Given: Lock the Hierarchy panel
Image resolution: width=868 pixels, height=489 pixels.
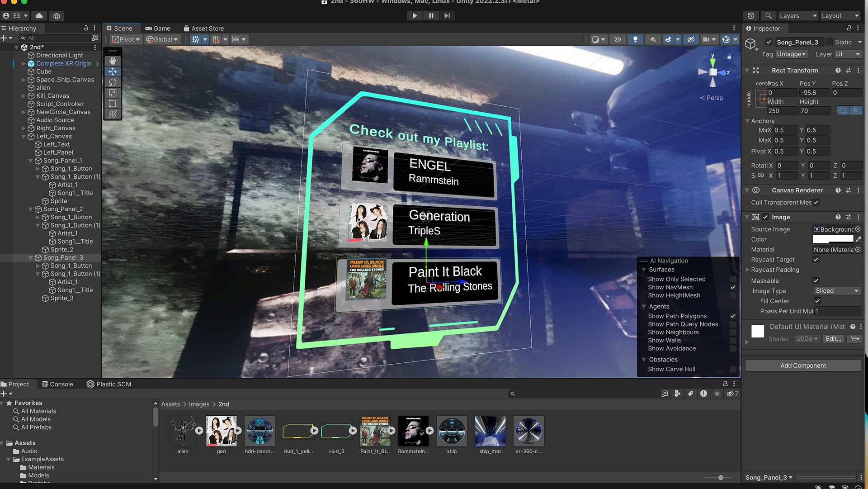Looking at the screenshot, I should pyautogui.click(x=86, y=28).
